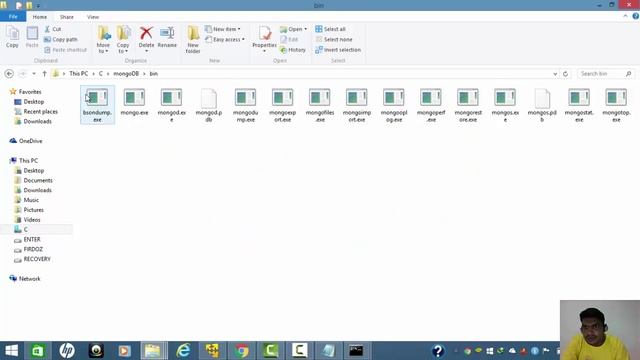Select the mongodump.exe file
Screen dimensions: 640x360
coord(245,105)
